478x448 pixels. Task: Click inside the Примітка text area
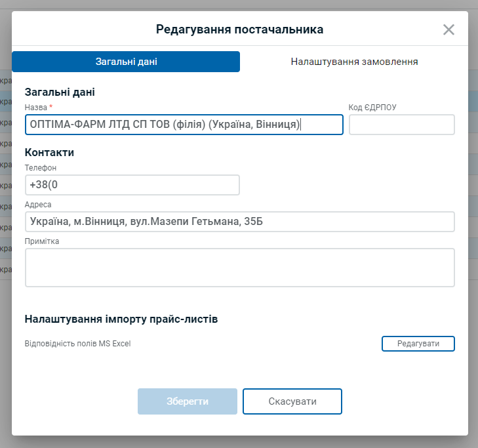point(240,268)
